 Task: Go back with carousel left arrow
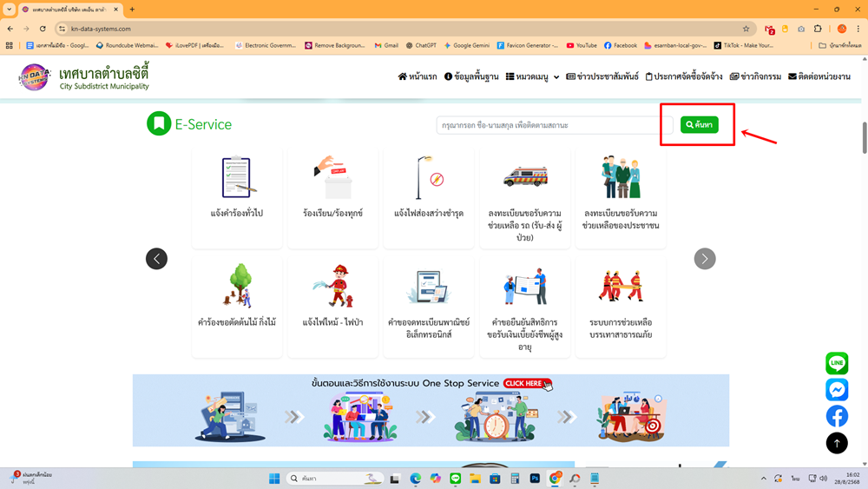point(156,259)
